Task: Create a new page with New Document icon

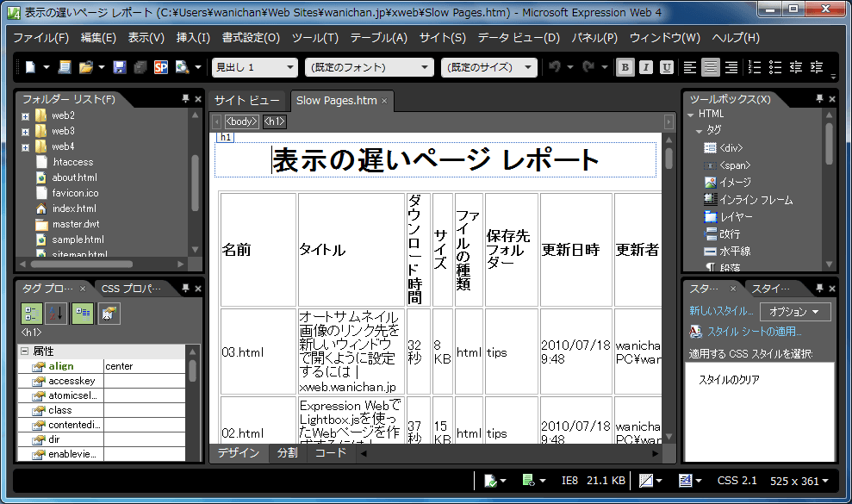Action: pos(30,67)
